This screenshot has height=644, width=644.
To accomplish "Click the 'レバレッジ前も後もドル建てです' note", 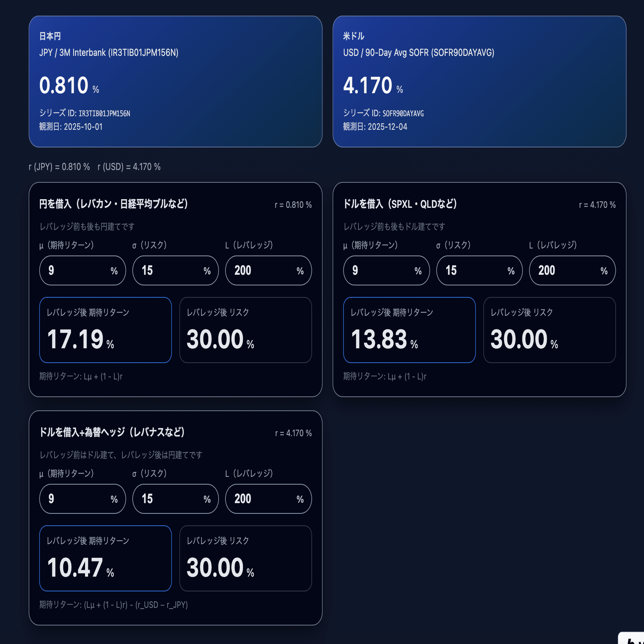I will tap(394, 226).
